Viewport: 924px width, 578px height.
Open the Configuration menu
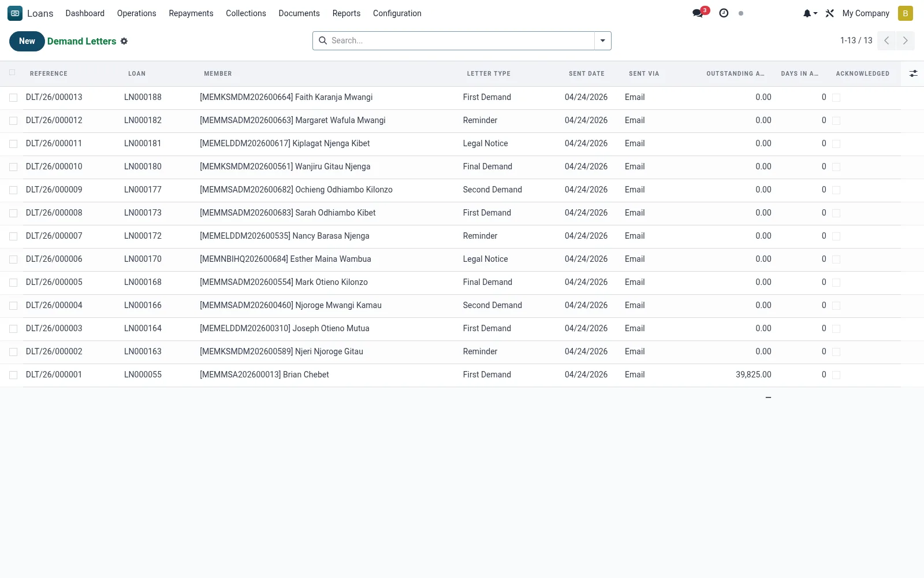(x=397, y=13)
